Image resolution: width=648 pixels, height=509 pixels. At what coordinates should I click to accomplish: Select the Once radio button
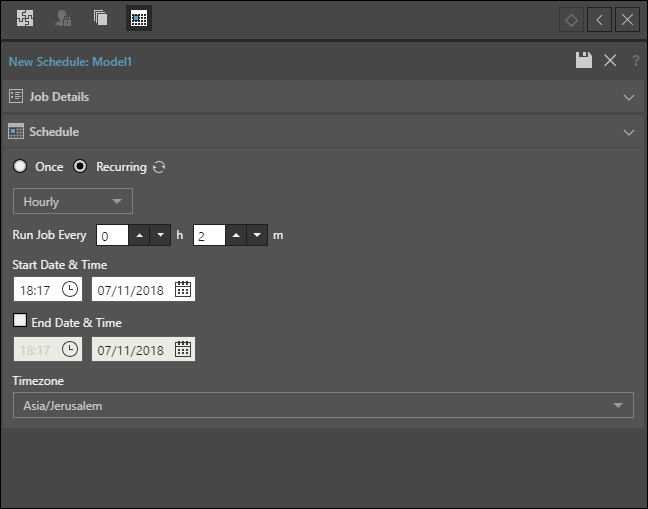pyautogui.click(x=20, y=167)
